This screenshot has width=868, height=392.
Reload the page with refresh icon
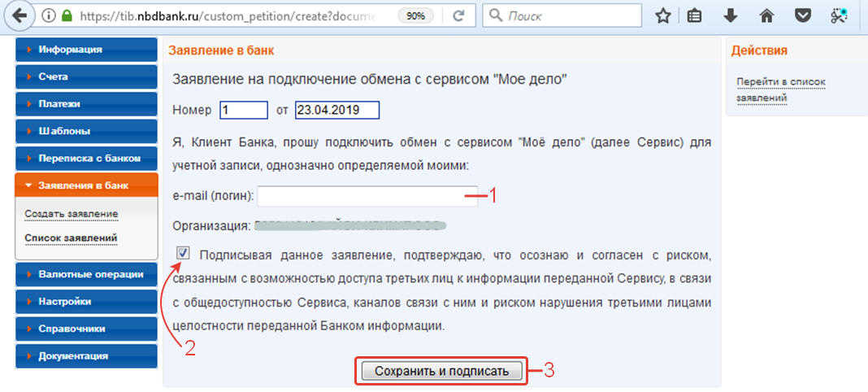tap(458, 16)
